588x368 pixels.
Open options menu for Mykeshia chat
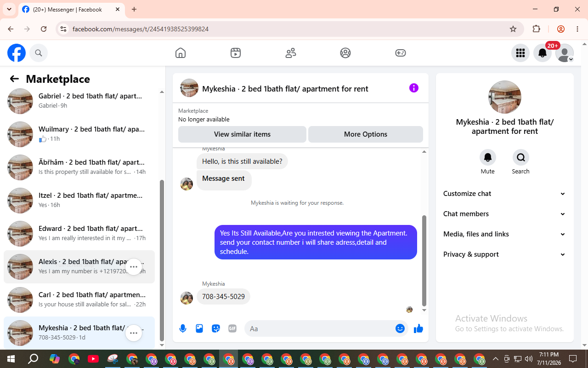point(134,333)
